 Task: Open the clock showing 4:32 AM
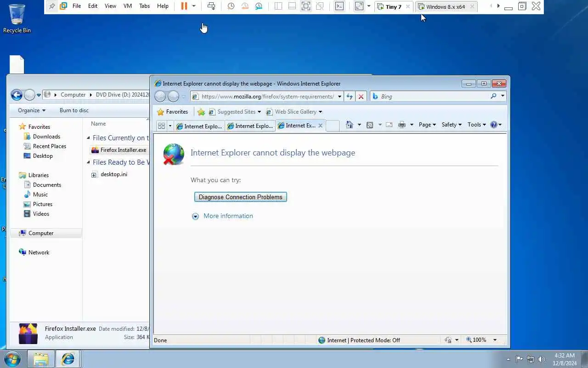(565, 359)
